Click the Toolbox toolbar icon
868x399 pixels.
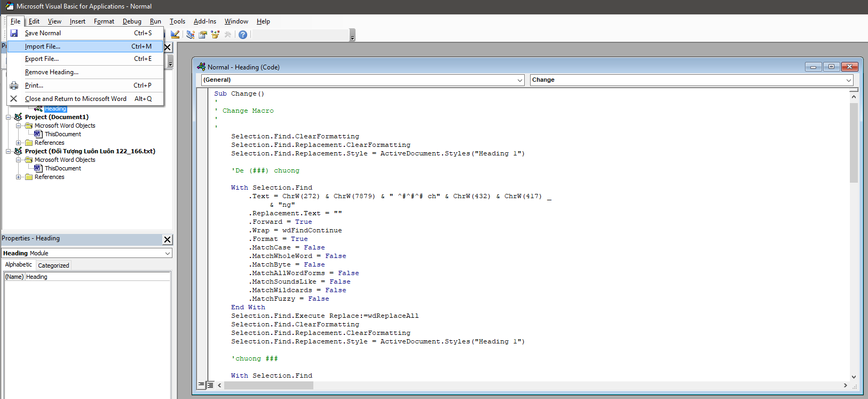228,35
